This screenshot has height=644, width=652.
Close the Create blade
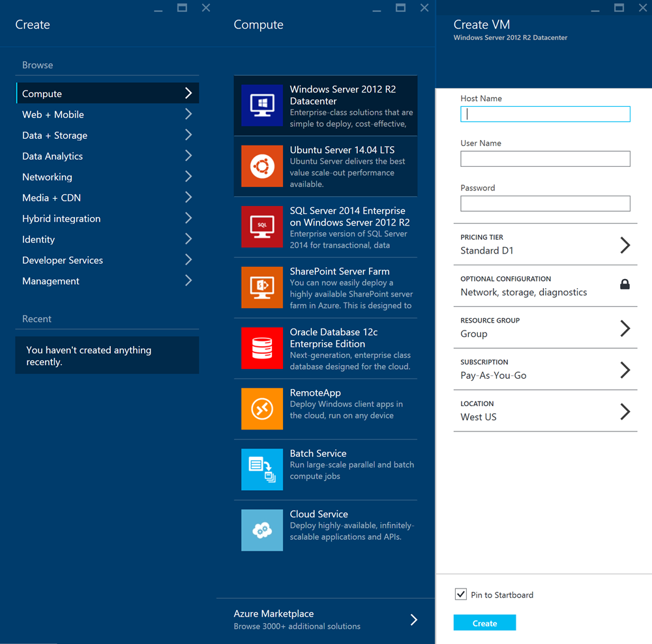pyautogui.click(x=206, y=7)
